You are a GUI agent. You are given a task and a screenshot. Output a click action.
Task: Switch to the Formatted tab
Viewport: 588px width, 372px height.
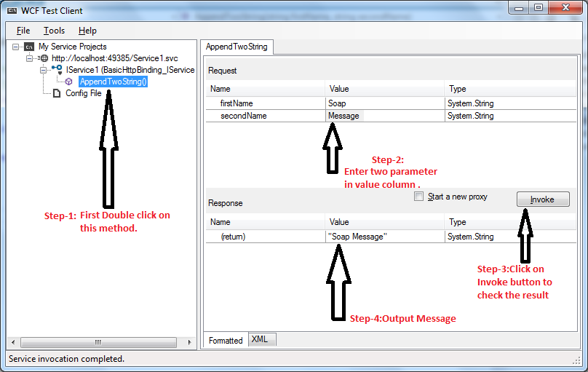coord(226,340)
